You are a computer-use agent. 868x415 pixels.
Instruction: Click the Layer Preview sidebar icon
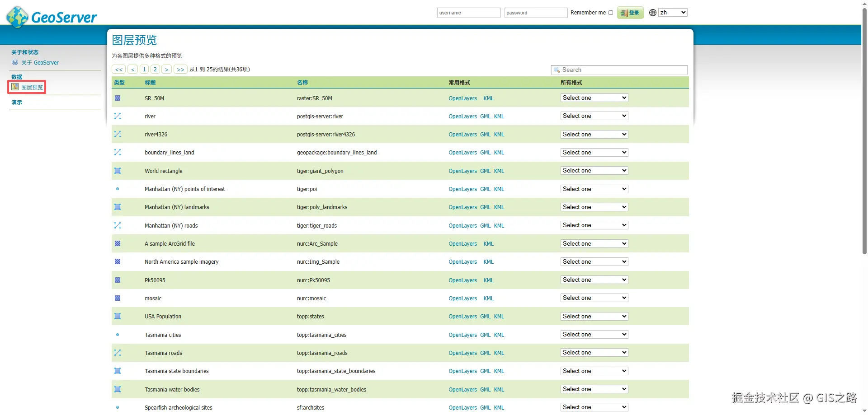[x=15, y=87]
